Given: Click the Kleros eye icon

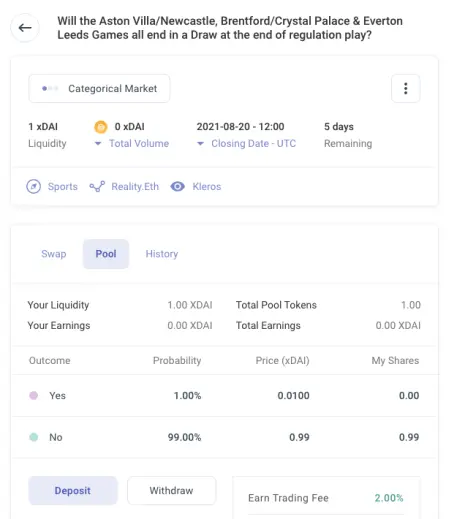Looking at the screenshot, I should tap(178, 187).
